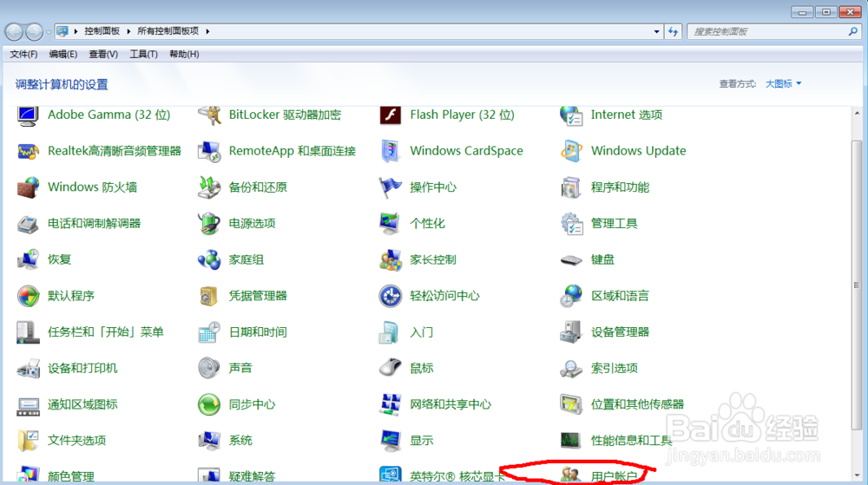Open the 管理工具 icon
Screen dimensions: 868x485
point(571,224)
